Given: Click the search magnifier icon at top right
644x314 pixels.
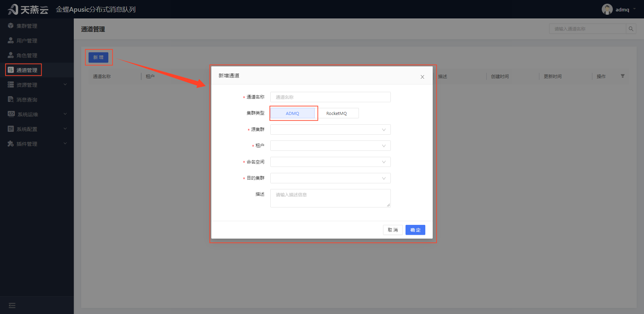Looking at the screenshot, I should point(631,29).
